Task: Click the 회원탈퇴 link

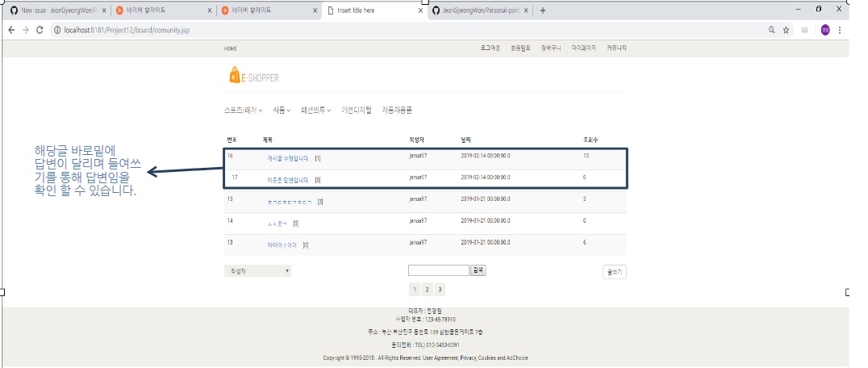Action: (520, 48)
